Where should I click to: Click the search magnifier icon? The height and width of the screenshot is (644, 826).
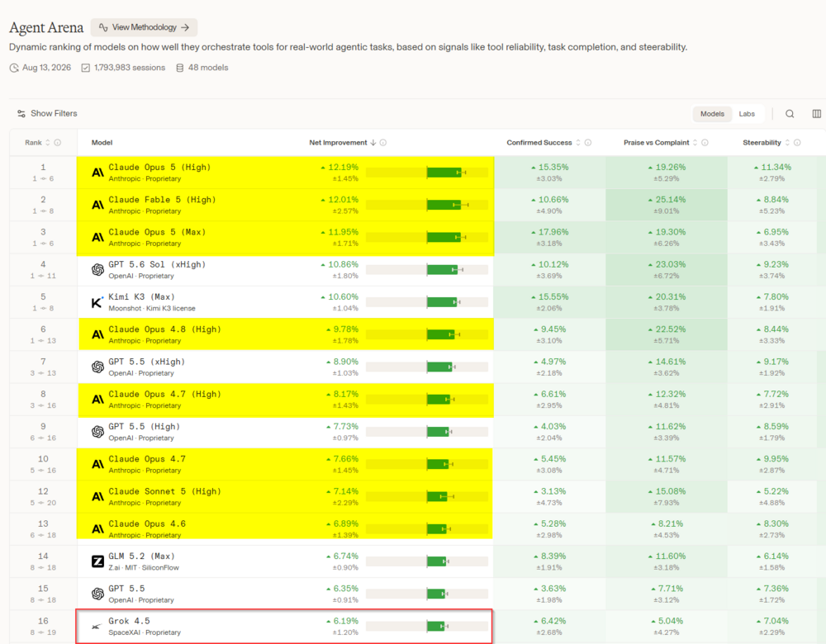point(790,114)
